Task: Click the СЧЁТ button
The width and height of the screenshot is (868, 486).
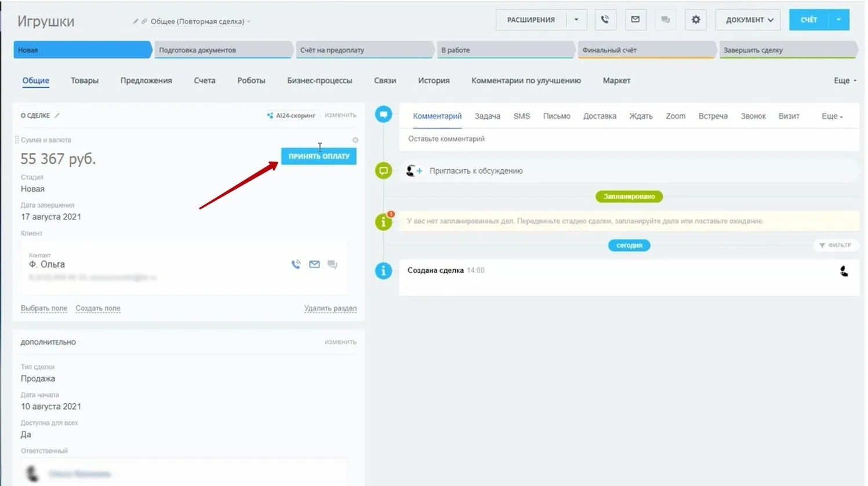Action: [x=809, y=20]
